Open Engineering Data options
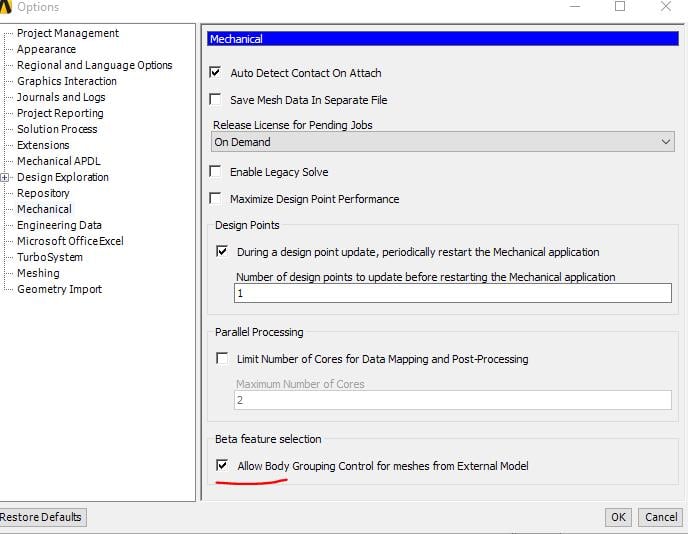The height and width of the screenshot is (534, 688). pyautogui.click(x=60, y=225)
